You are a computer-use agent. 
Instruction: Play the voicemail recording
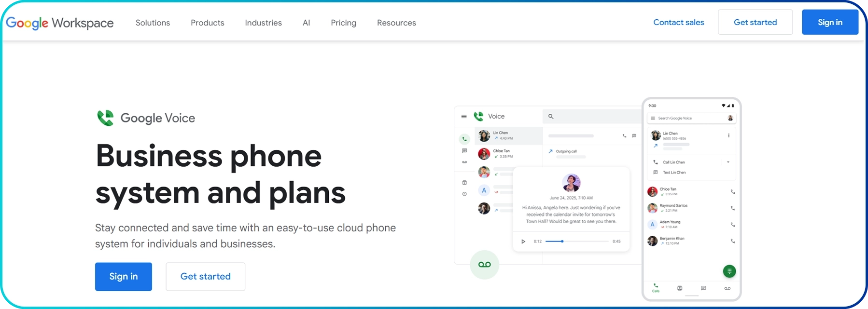click(x=523, y=242)
